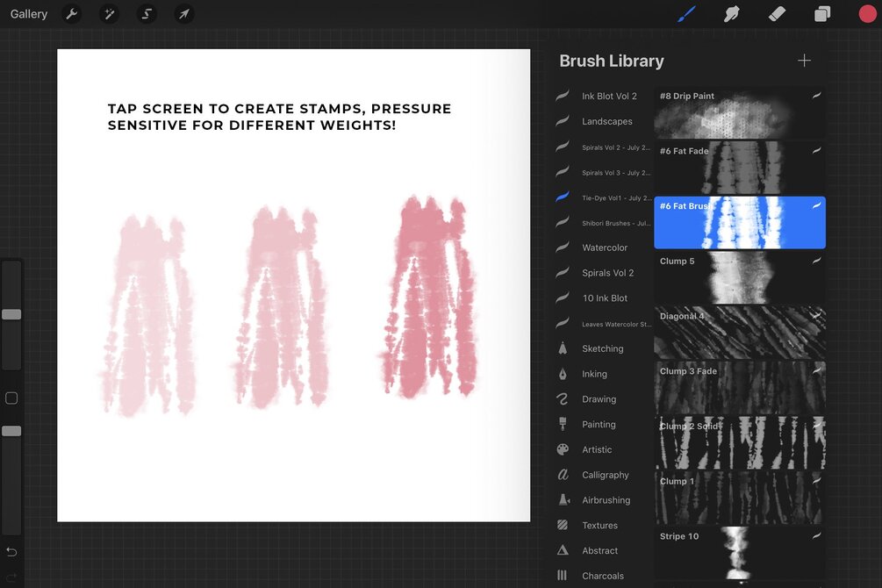The height and width of the screenshot is (588, 882).
Task: Click the stroke icon beside Watercolor
Action: click(563, 247)
